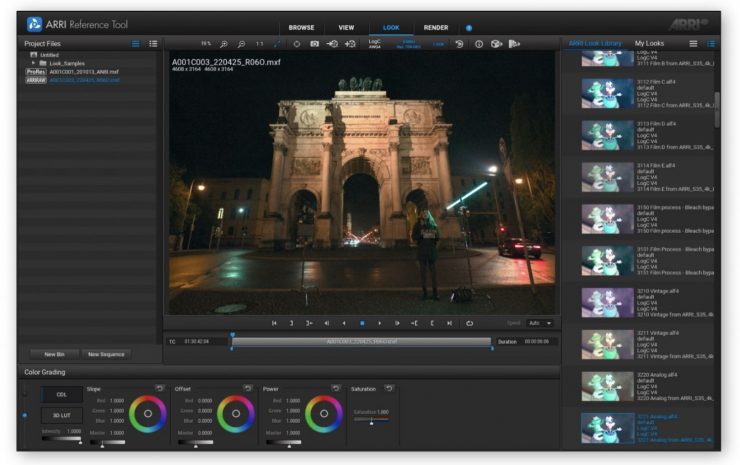Open the My Looks tab
The height and width of the screenshot is (465, 740).
point(649,44)
